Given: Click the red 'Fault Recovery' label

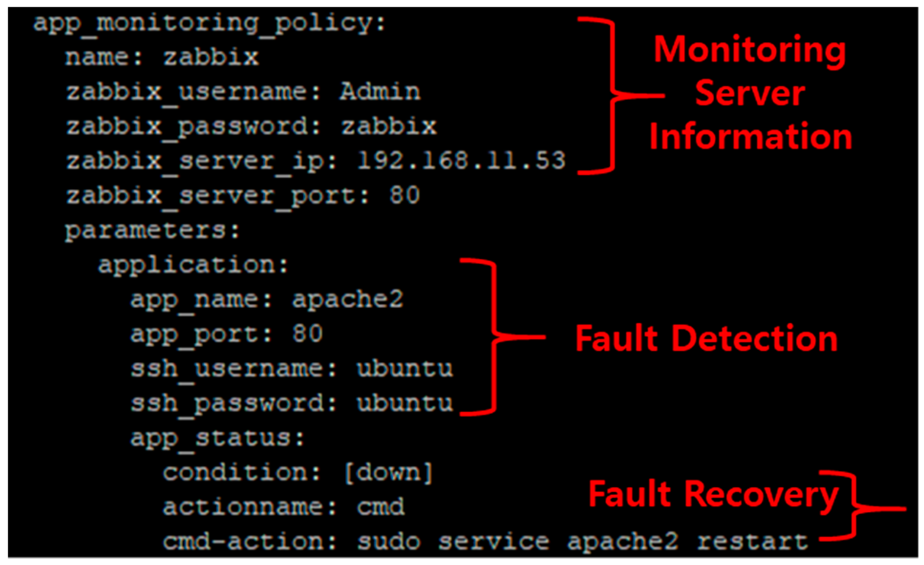Looking at the screenshot, I should click(713, 494).
